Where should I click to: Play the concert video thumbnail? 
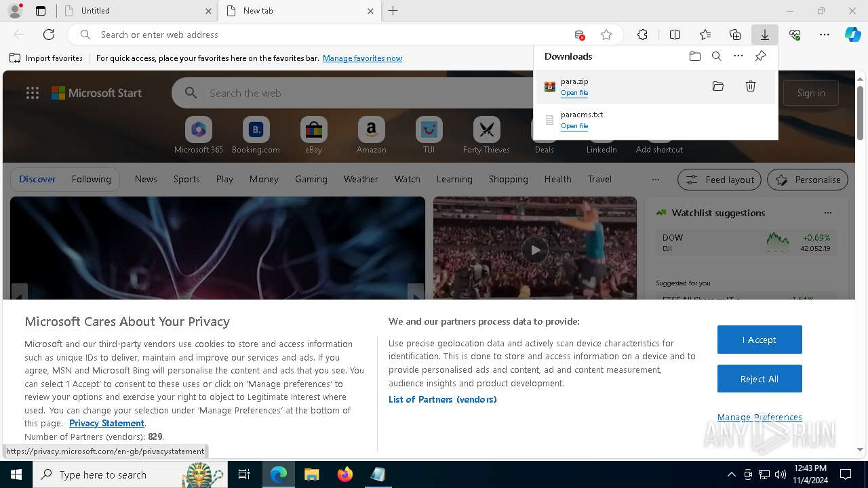535,250
